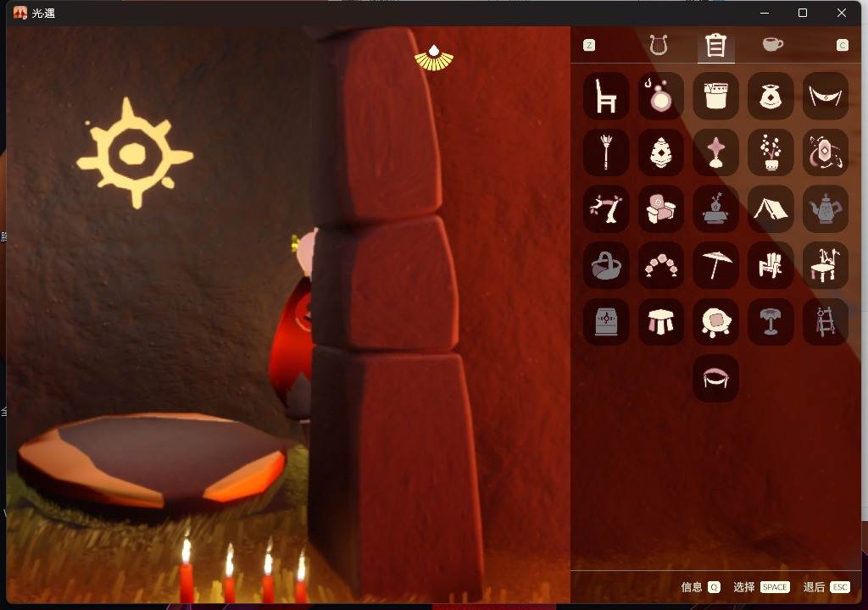The height and width of the screenshot is (610, 868).
Task: Choose the small stool prop
Action: coord(661,322)
